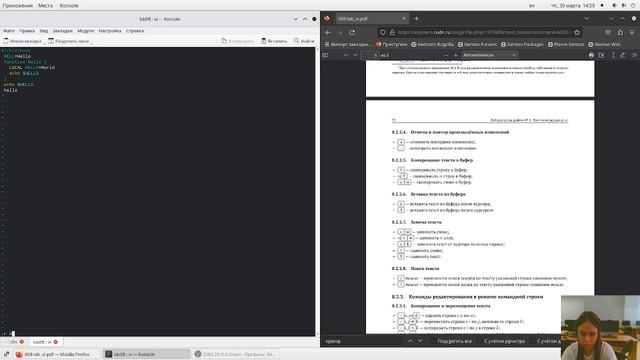The height and width of the screenshot is (360, 640).
Task: Find next match in PDF find bar
Action: pyautogui.click(x=420, y=341)
